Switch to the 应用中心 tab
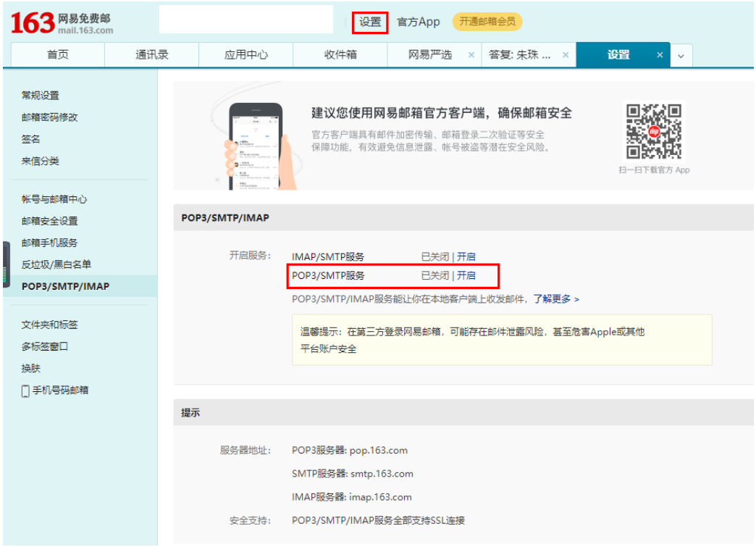756x547 pixels. point(246,55)
